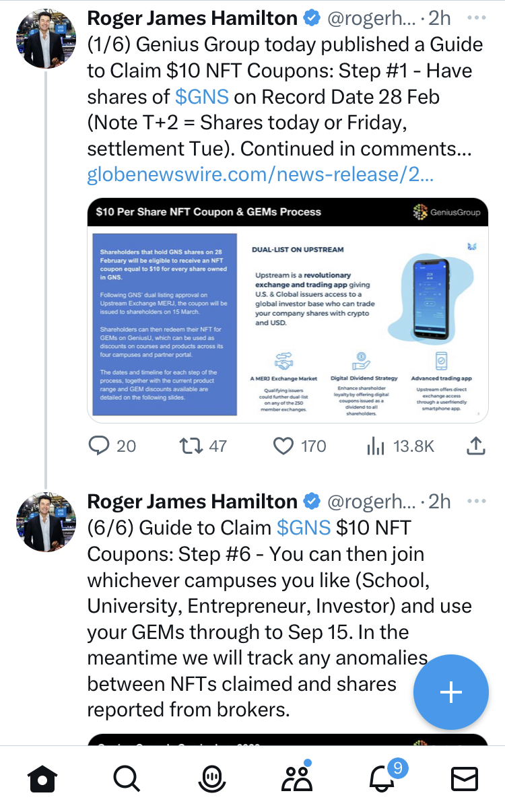Viewport: 505px width, 812px height.
Task: Open Spaces with the microphone icon
Action: (x=211, y=778)
